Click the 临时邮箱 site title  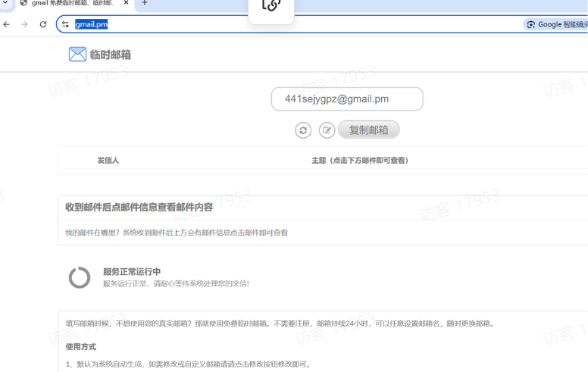click(111, 55)
